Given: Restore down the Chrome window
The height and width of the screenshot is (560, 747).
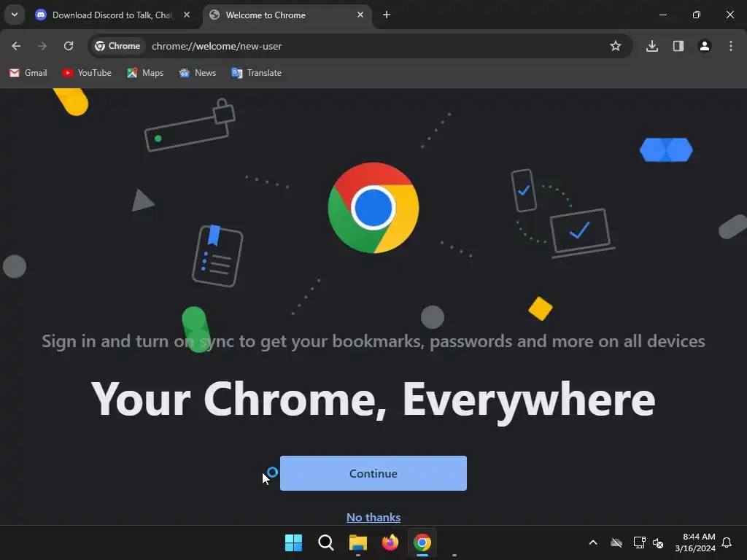Looking at the screenshot, I should click(x=697, y=15).
